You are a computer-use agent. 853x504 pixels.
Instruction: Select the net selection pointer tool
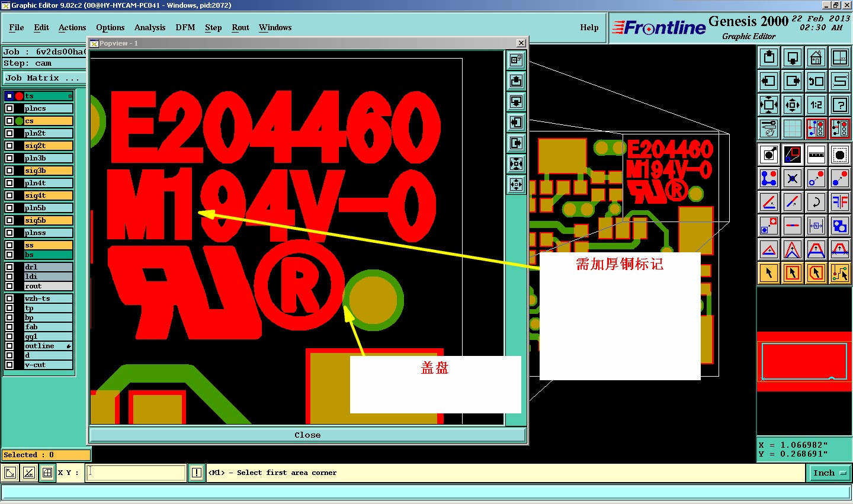[x=840, y=273]
